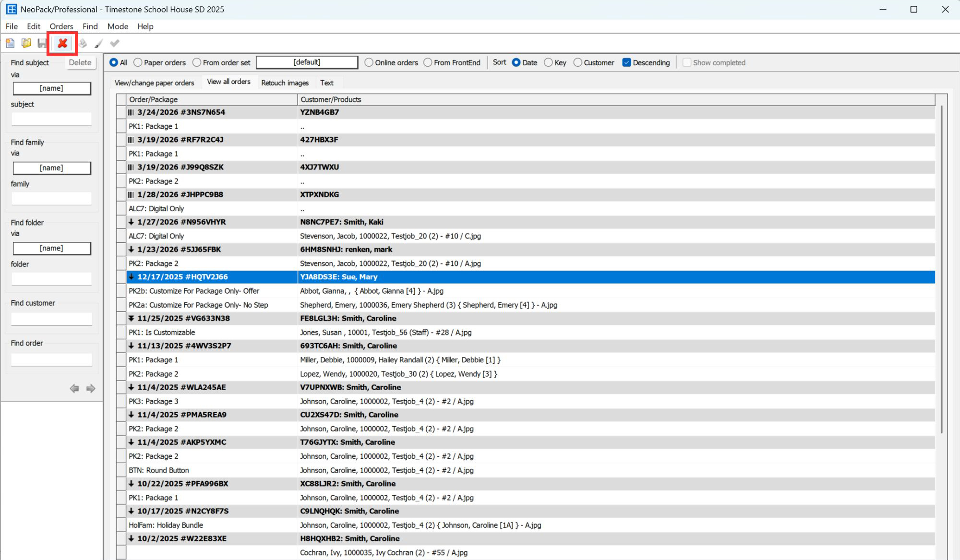Click the forward navigation arrow icon
The image size is (960, 560).
pyautogui.click(x=90, y=389)
